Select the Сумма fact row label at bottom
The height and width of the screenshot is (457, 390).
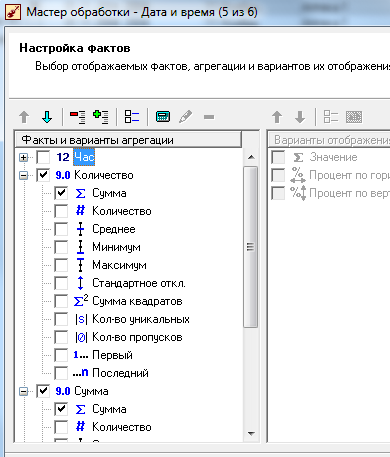91,391
